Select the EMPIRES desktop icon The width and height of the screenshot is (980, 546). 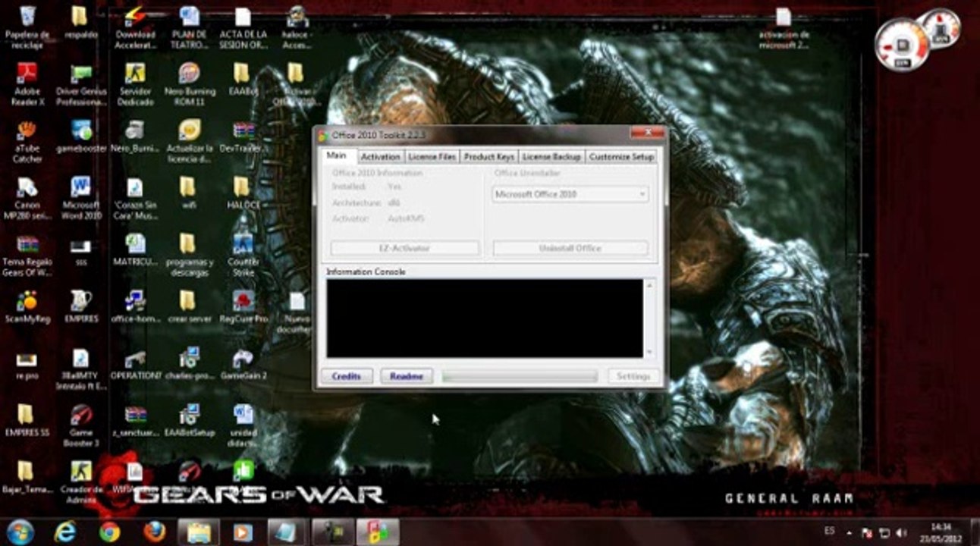point(80,306)
